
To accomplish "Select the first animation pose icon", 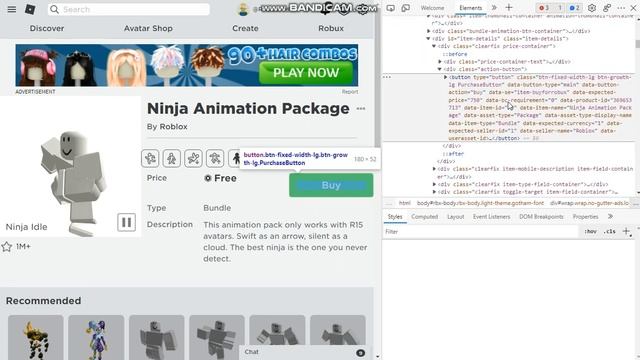I will (x=150, y=158).
